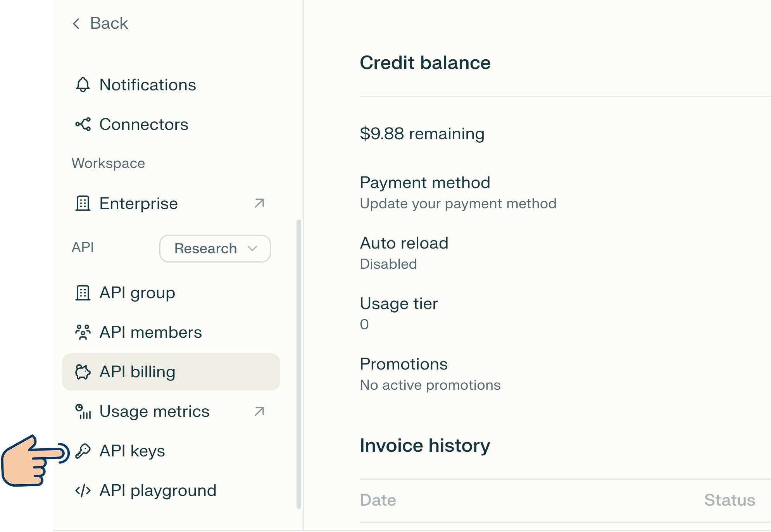Click the API billing piggy bank icon
Viewport: 771px width, 532px height.
tap(83, 372)
